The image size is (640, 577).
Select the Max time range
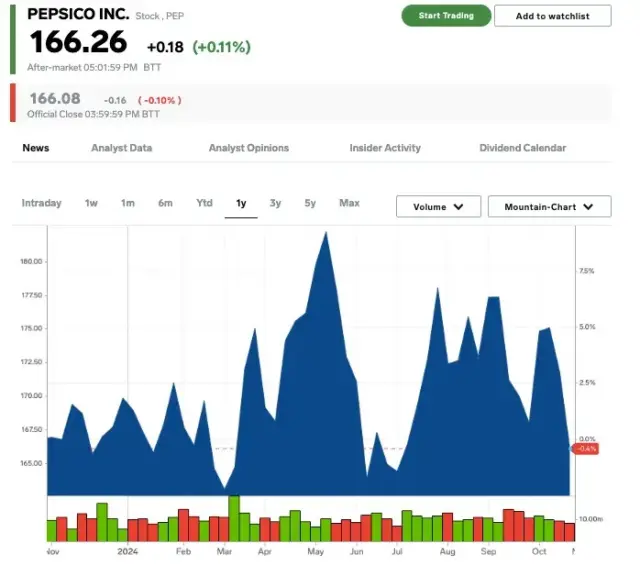tap(349, 203)
